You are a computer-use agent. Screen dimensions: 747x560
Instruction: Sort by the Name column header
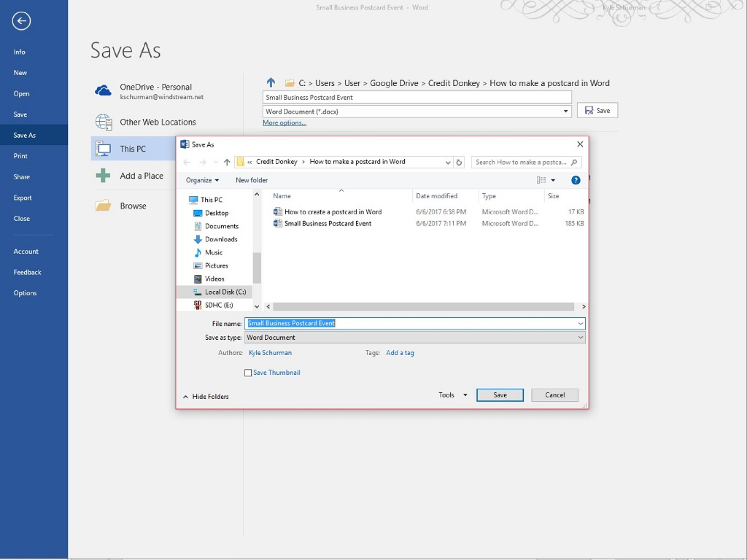[x=282, y=196]
